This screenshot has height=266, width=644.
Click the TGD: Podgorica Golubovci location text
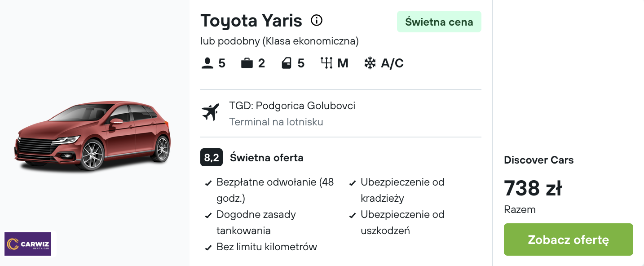pos(292,106)
